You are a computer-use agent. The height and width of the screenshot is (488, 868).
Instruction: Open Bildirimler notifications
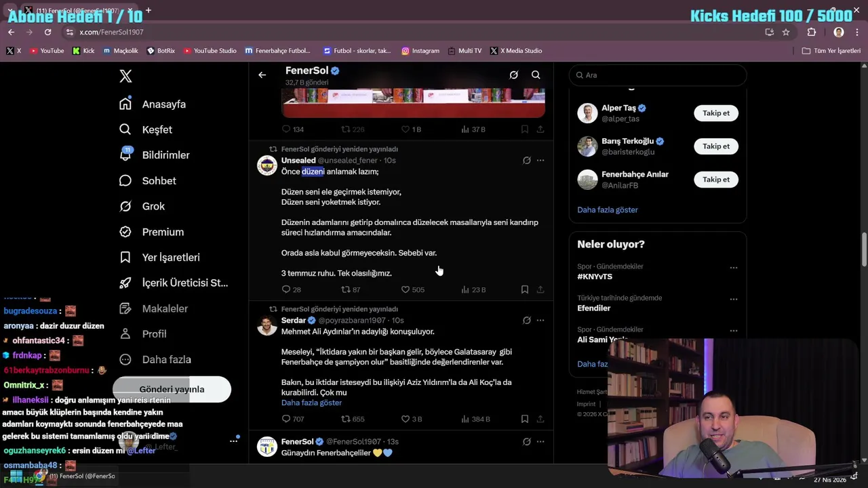pos(155,155)
